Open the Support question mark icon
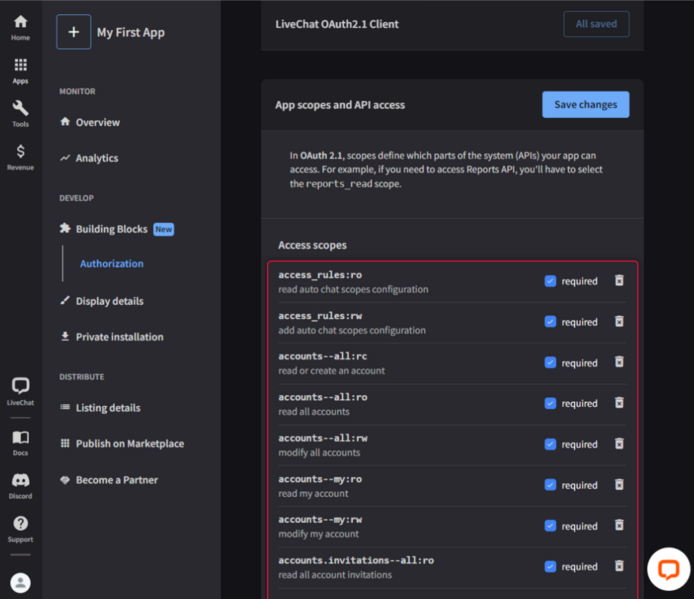Screen dimensions: 694x599 (x=20, y=528)
